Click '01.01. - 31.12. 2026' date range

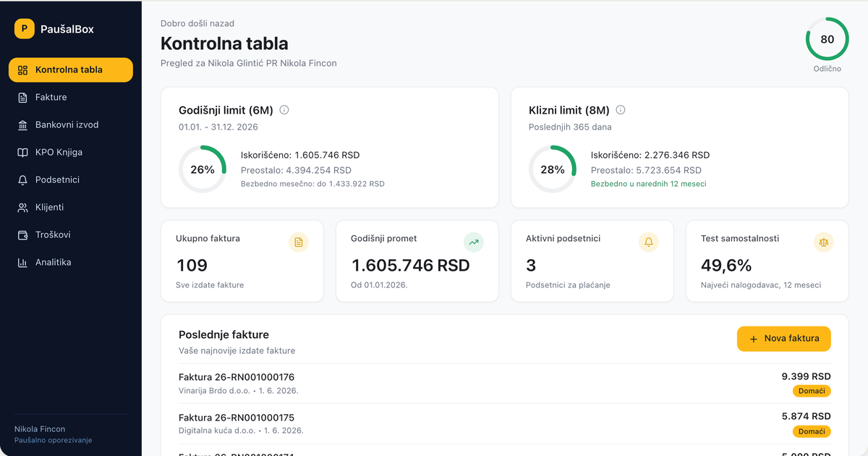click(218, 127)
